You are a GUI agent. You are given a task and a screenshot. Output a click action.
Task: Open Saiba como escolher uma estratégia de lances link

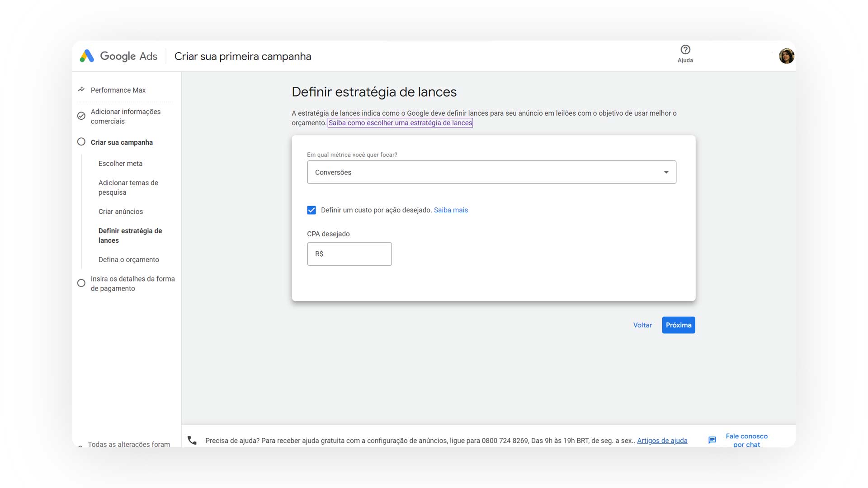(x=400, y=123)
